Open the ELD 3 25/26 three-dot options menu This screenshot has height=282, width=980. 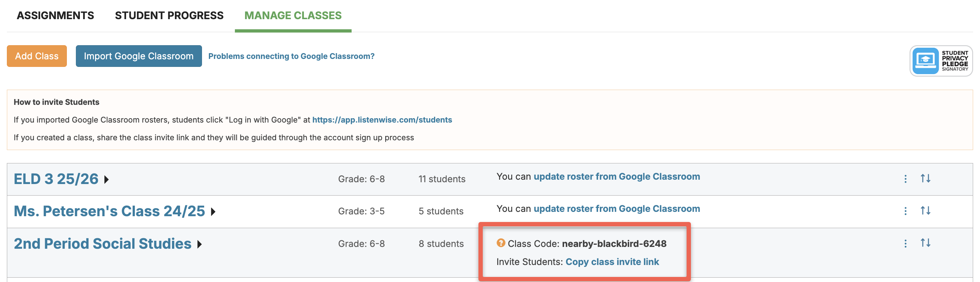point(906,179)
